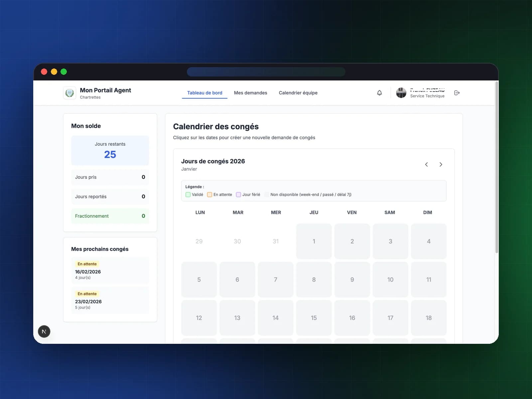Click the orange En attente legend swatch

pos(210,195)
